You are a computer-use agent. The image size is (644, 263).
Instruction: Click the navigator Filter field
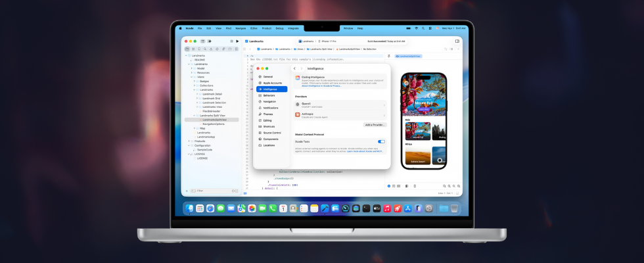tap(210, 191)
